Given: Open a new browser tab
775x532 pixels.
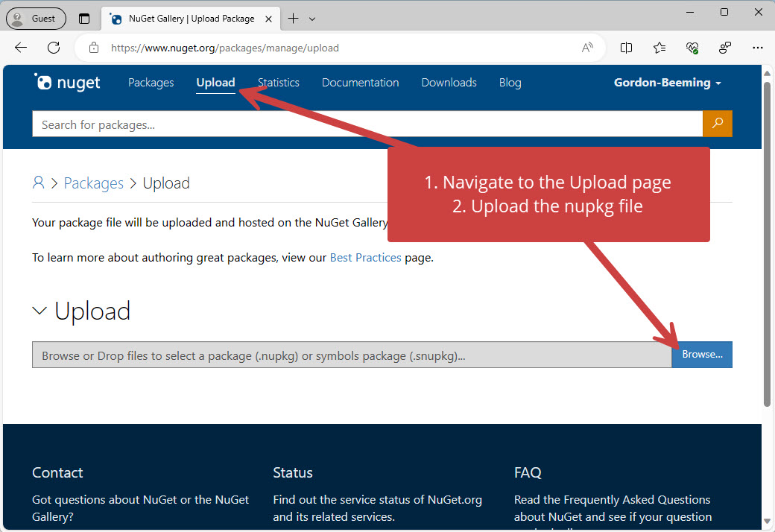Looking at the screenshot, I should point(293,19).
